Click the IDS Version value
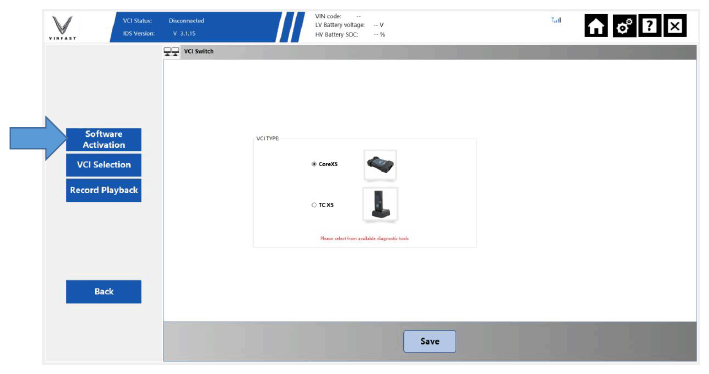Image resolution: width=709 pixels, height=374 pixels. 184,33
